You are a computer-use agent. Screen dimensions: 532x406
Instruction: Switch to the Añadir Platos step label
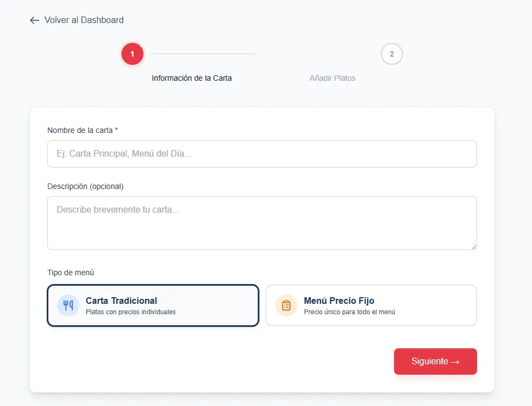[x=332, y=78]
